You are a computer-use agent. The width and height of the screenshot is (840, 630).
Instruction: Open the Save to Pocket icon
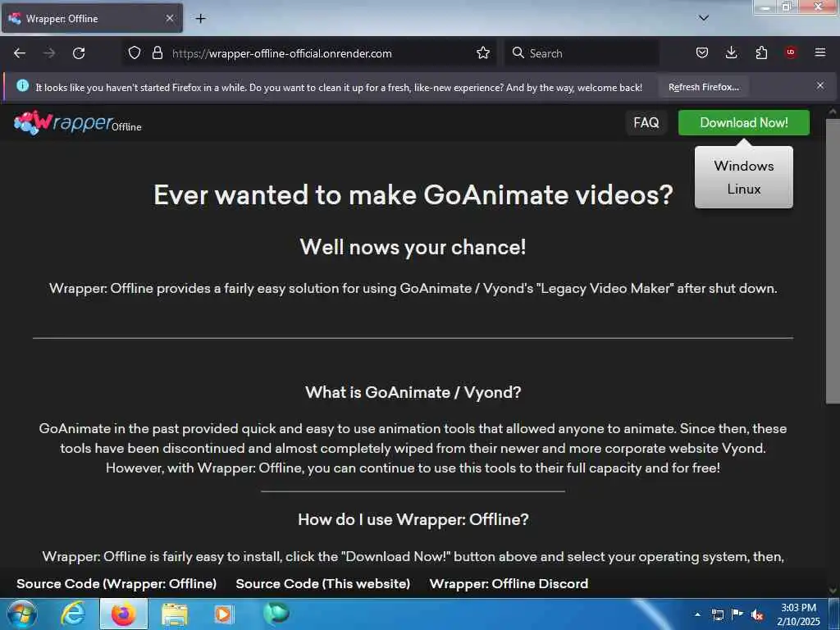pos(702,52)
